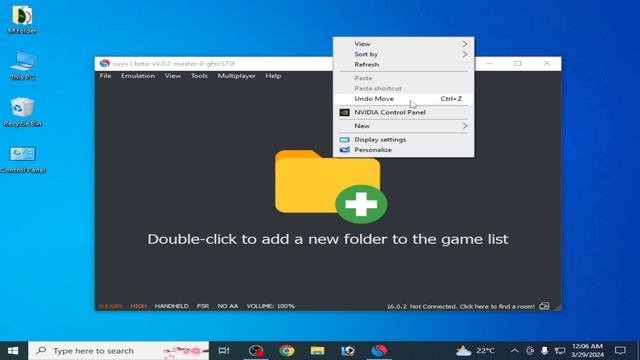Launch Google Chrome from the taskbar

[x=287, y=351]
